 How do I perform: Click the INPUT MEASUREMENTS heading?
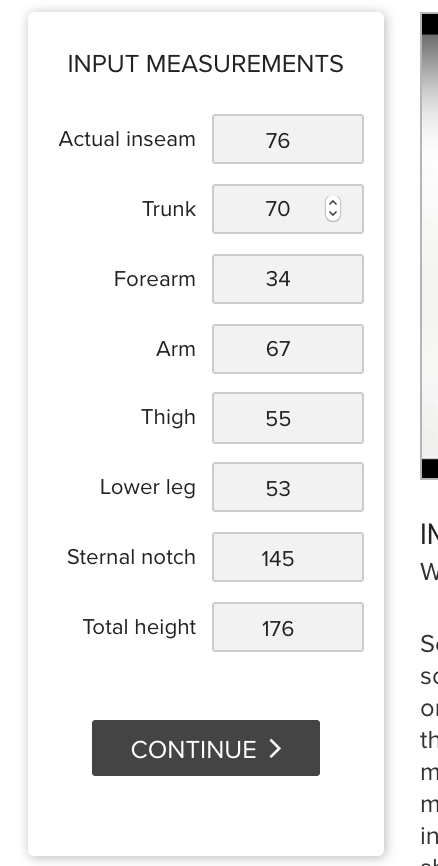tap(205, 64)
